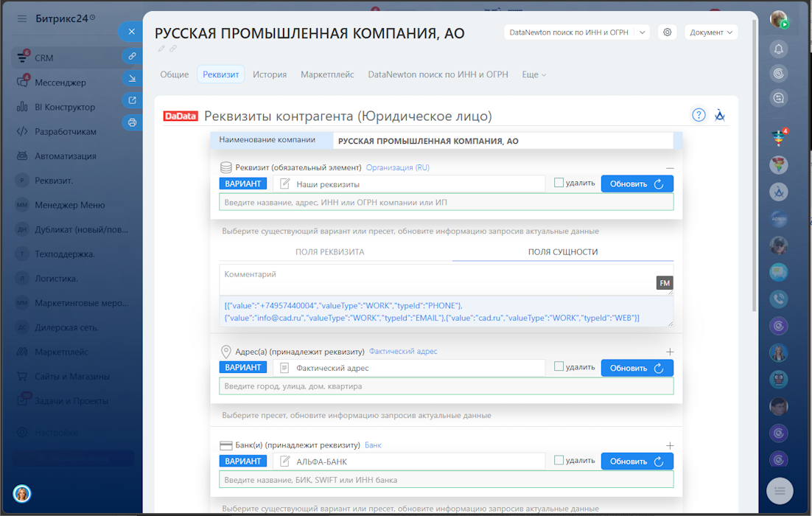Open the notifications bell icon

(779, 49)
